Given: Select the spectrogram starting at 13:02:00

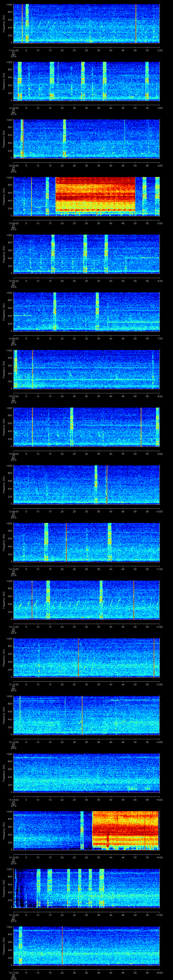Looking at the screenshot, I should tap(86, 81).
